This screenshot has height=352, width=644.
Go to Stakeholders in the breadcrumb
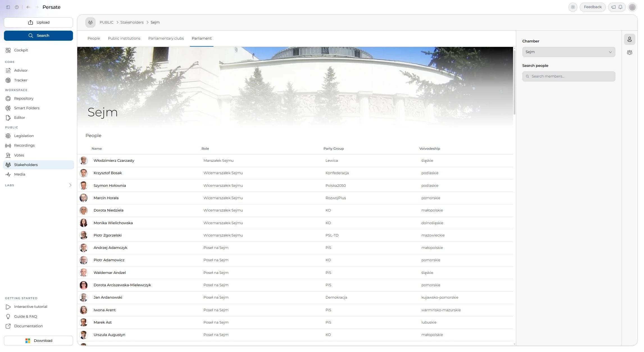pos(132,22)
